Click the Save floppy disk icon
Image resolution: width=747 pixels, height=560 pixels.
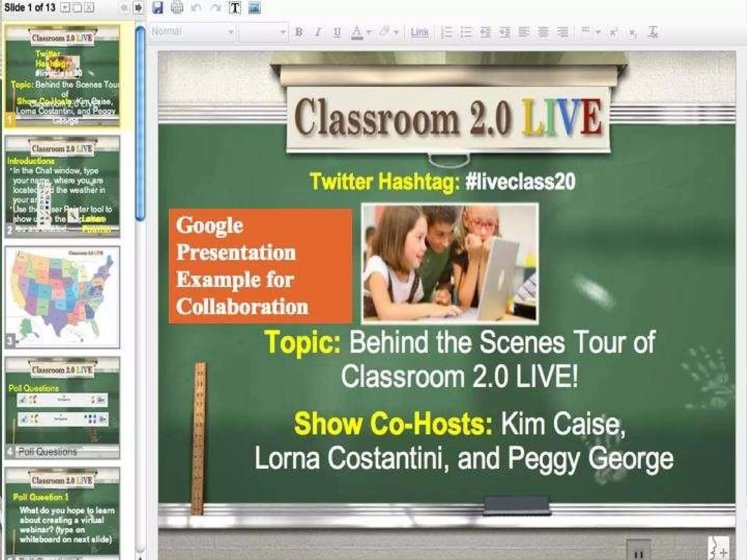click(x=158, y=8)
